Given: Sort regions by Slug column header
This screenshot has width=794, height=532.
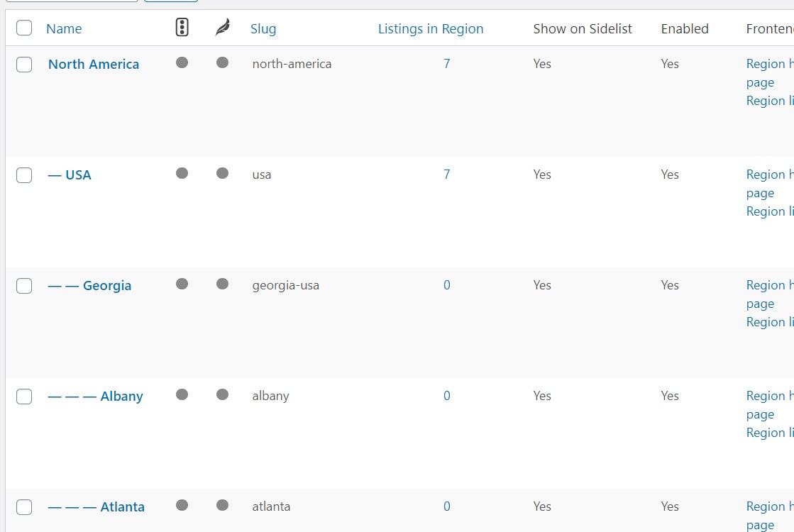Looking at the screenshot, I should 263,29.
